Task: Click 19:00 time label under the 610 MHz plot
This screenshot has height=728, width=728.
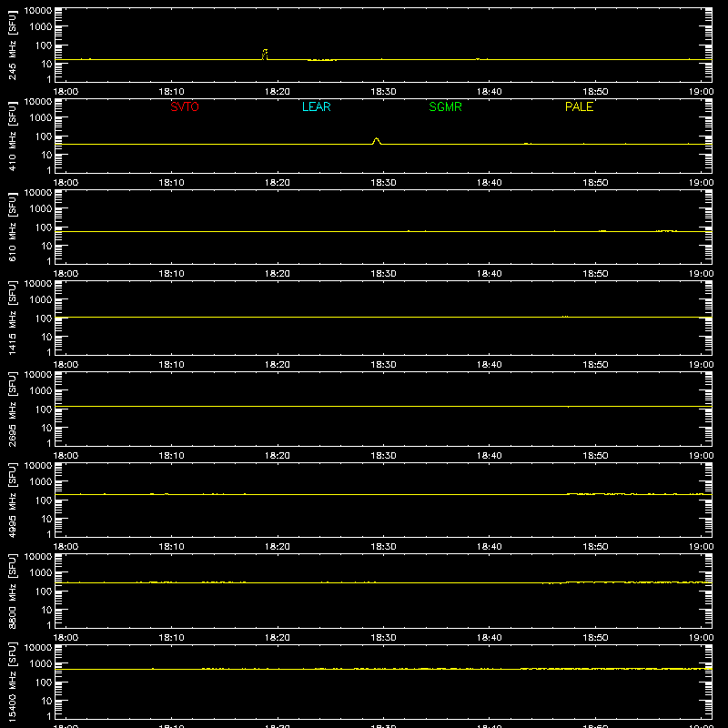Action: pos(701,274)
